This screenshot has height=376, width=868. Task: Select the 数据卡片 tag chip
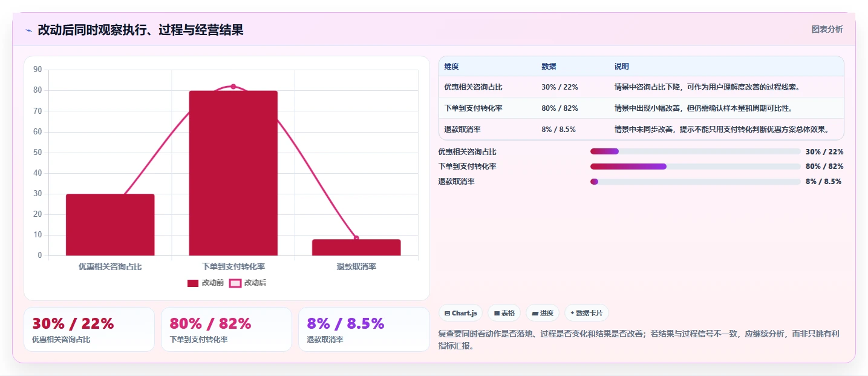[586, 313]
